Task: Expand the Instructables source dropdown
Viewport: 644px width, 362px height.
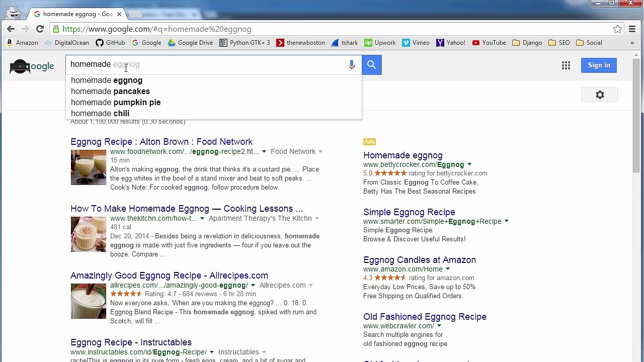Action: coord(264,352)
